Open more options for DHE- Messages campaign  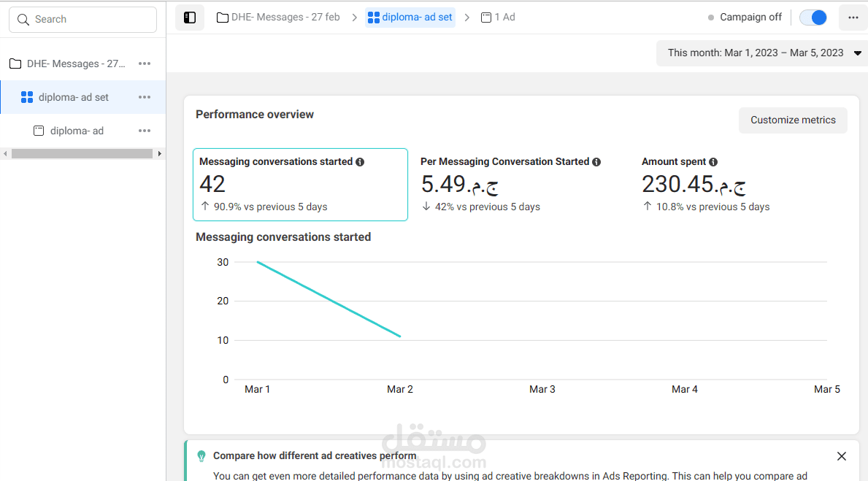pos(145,64)
